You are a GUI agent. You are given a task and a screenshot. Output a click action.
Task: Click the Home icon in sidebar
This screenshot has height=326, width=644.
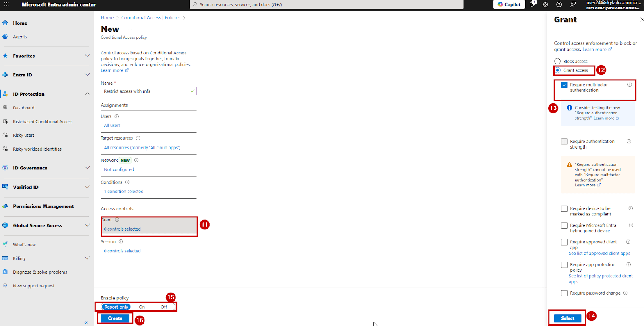5,23
